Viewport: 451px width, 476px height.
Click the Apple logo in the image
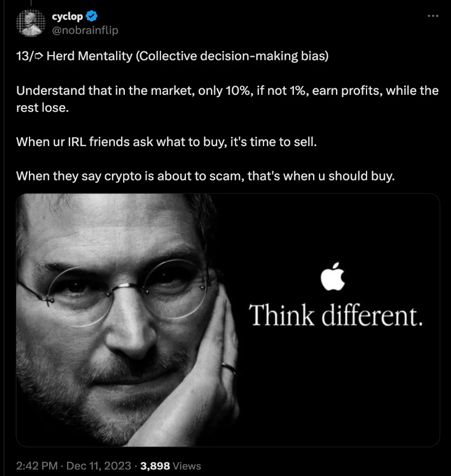[333, 276]
